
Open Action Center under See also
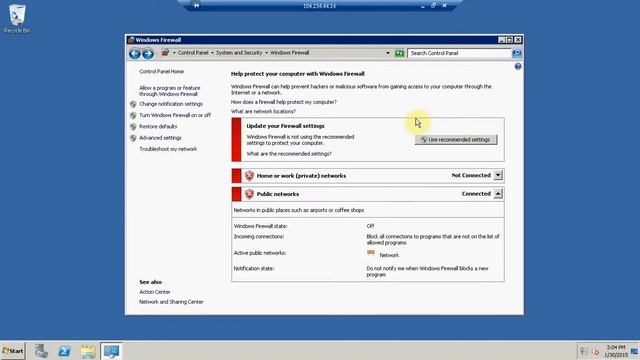click(155, 292)
